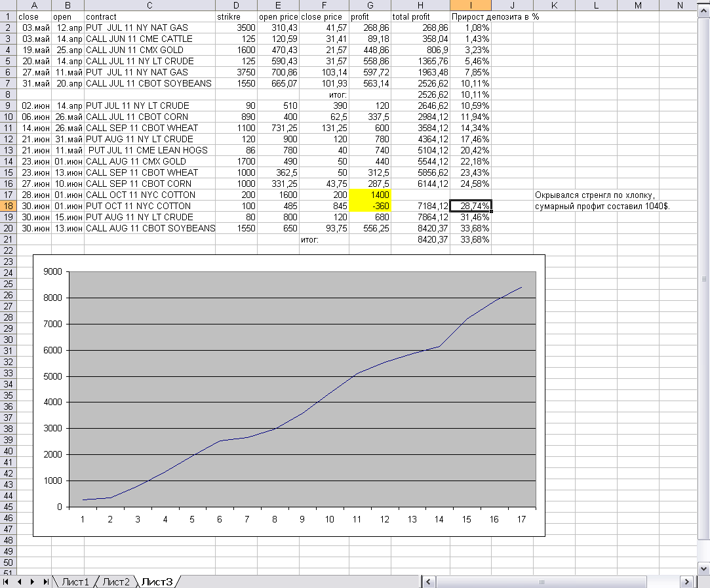Select highlighted column I header
The height and width of the screenshot is (588, 710).
point(471,5)
